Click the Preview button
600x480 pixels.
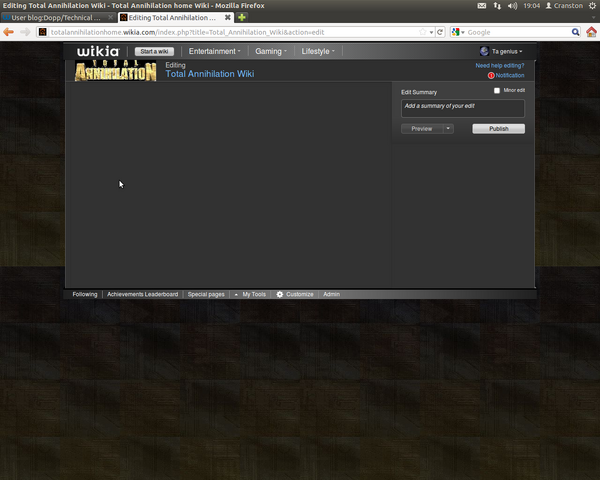point(422,129)
